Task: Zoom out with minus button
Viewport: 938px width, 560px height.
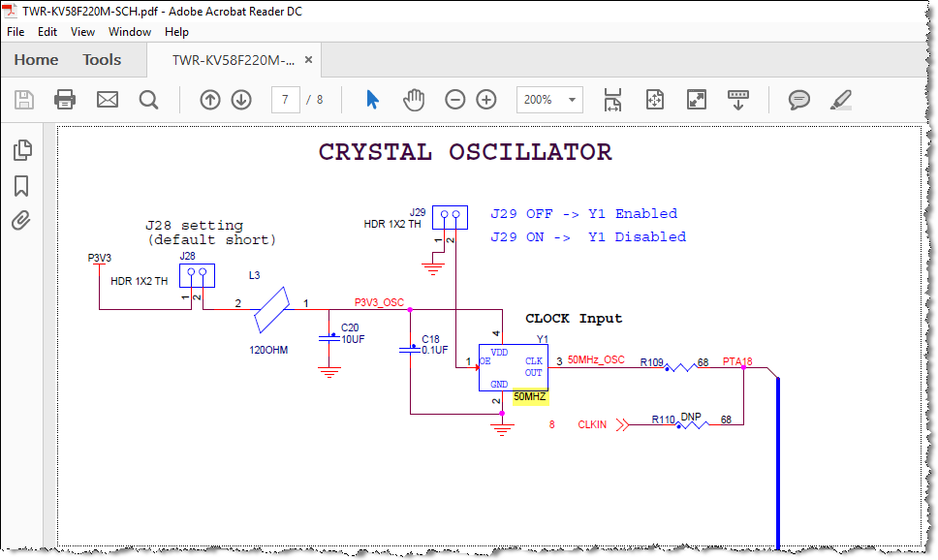Action: pos(455,100)
